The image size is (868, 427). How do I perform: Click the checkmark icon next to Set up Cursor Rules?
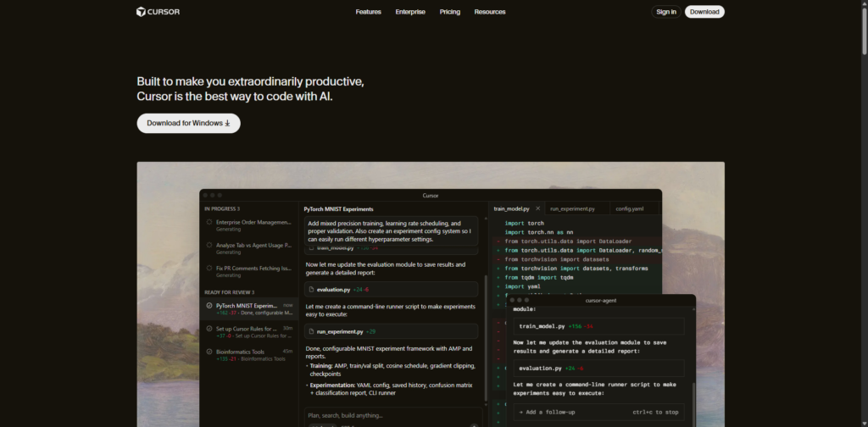tap(209, 329)
